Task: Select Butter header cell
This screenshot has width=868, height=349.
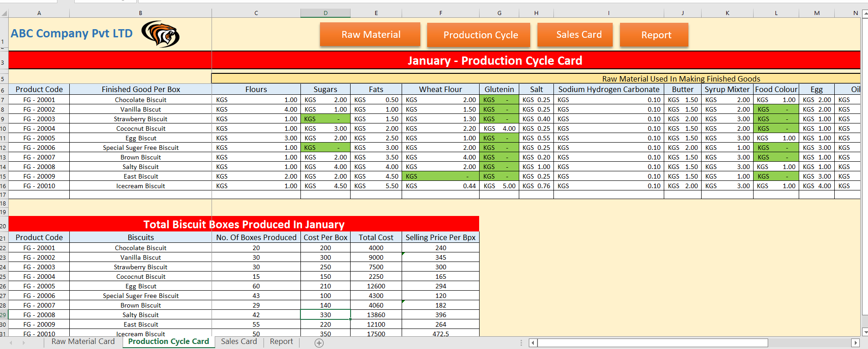Action: pyautogui.click(x=682, y=89)
